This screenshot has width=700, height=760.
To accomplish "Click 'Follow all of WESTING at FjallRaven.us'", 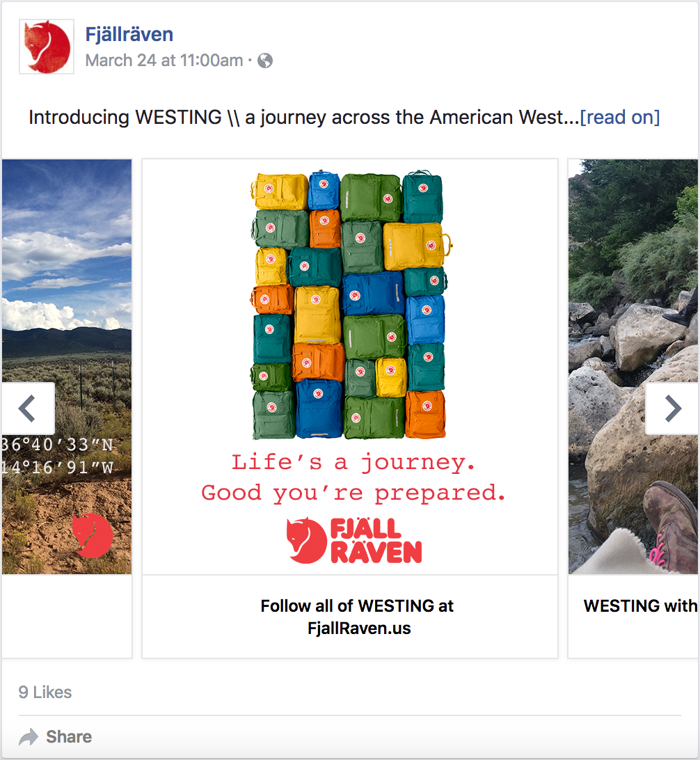I will [358, 617].
